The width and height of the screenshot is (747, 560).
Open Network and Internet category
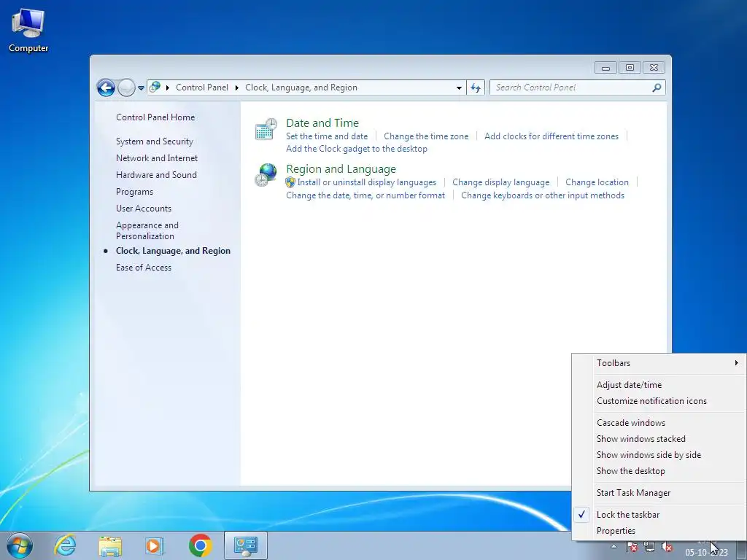156,158
